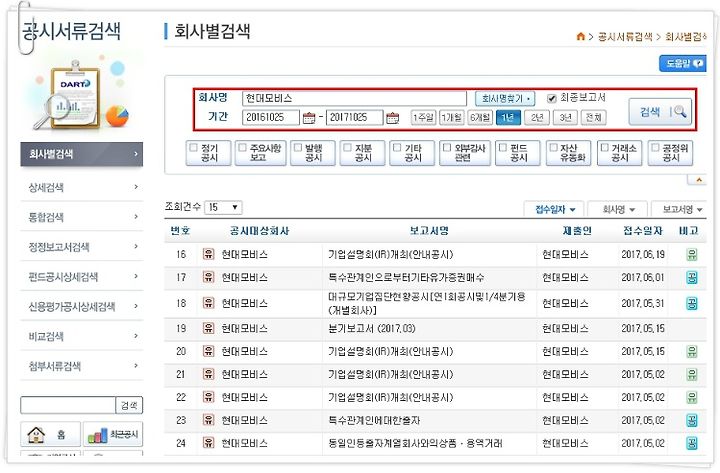
Task: Click the 회사명찾기 button
Action: 505,98
